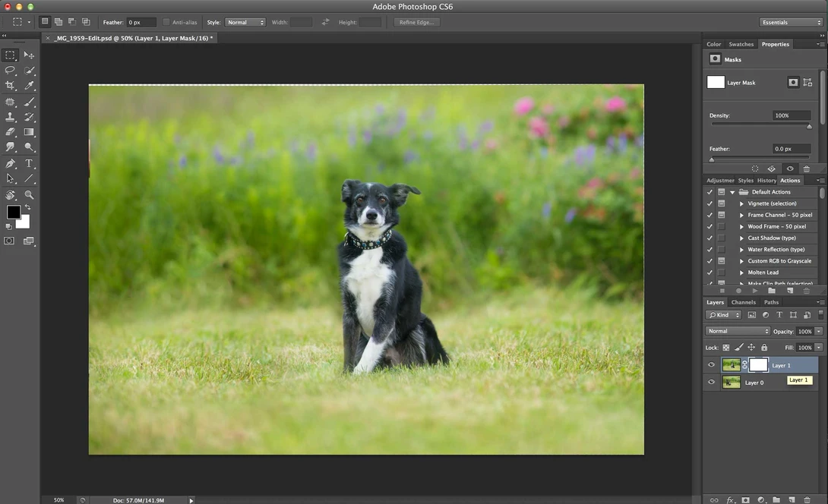Hide Layer 0 with its eye icon

711,382
